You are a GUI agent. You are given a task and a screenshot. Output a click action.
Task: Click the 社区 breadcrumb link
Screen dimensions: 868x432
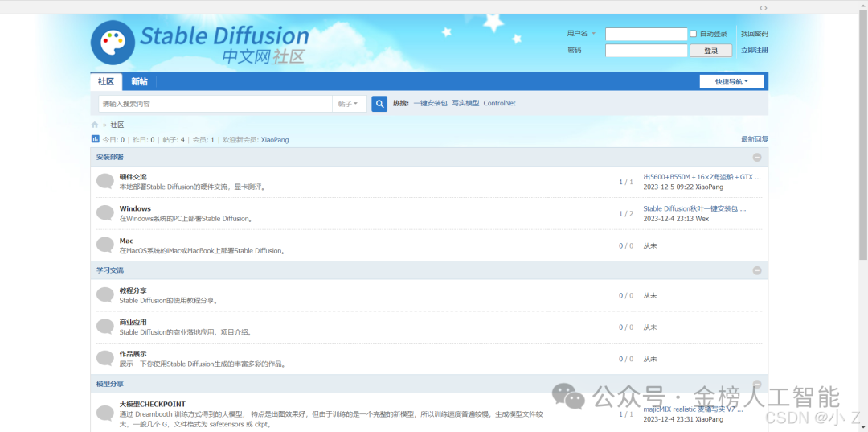[x=117, y=125]
